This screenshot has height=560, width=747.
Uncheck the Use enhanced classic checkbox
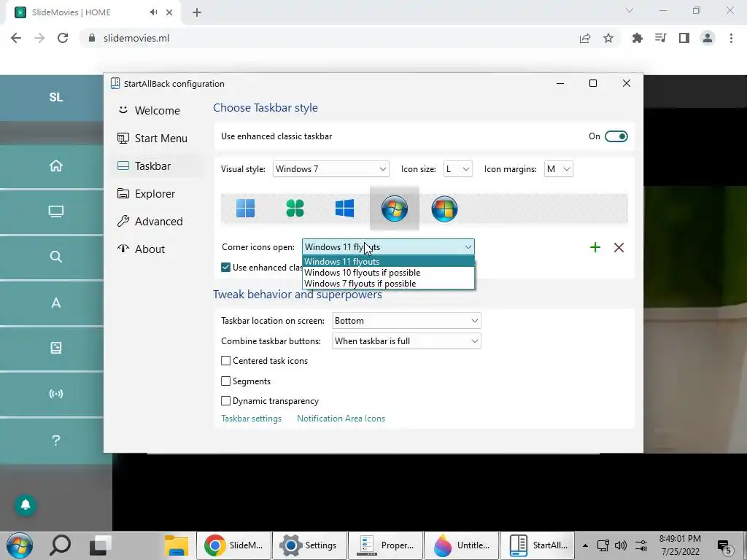226,267
